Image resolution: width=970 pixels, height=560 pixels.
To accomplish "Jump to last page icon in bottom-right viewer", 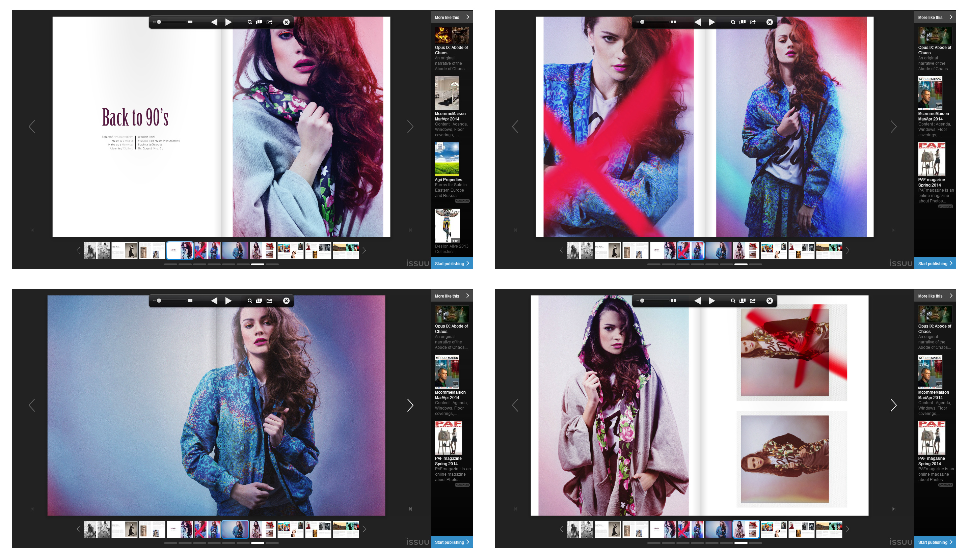I will 894,509.
